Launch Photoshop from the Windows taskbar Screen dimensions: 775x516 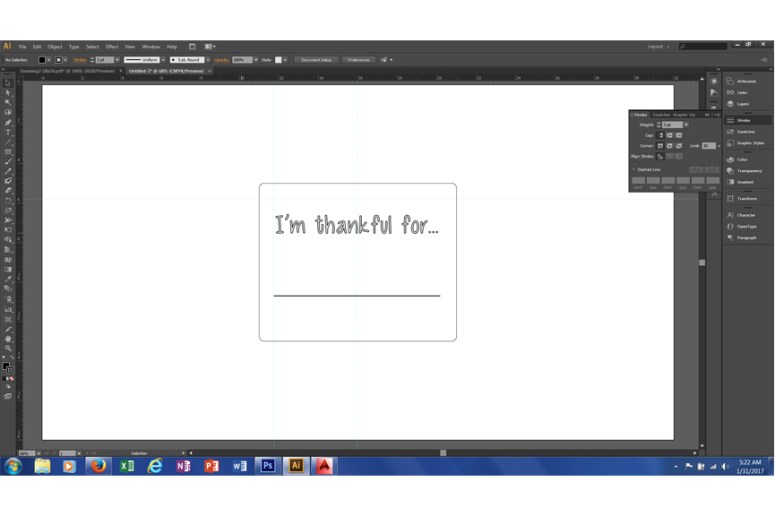click(x=268, y=466)
